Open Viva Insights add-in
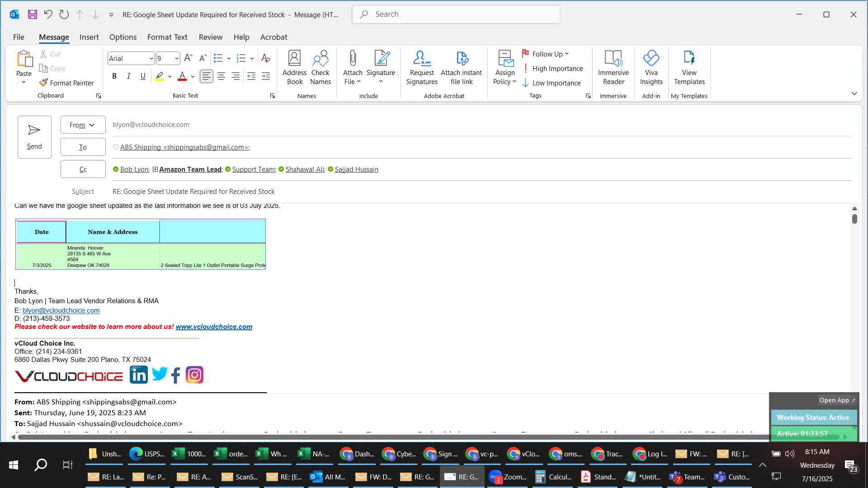 [651, 67]
